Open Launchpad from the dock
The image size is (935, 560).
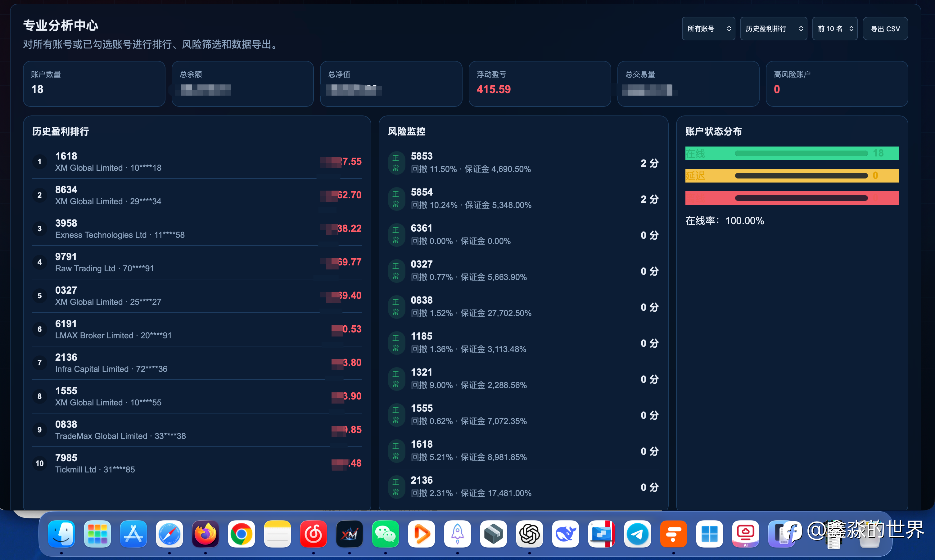pyautogui.click(x=97, y=534)
